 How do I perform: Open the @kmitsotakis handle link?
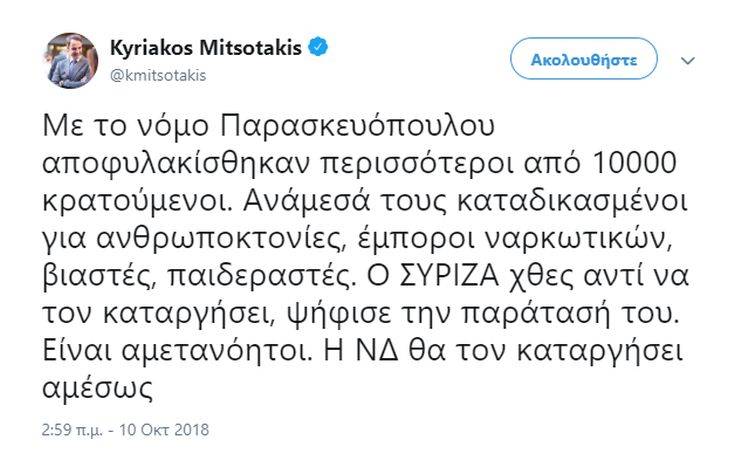pos(166,72)
